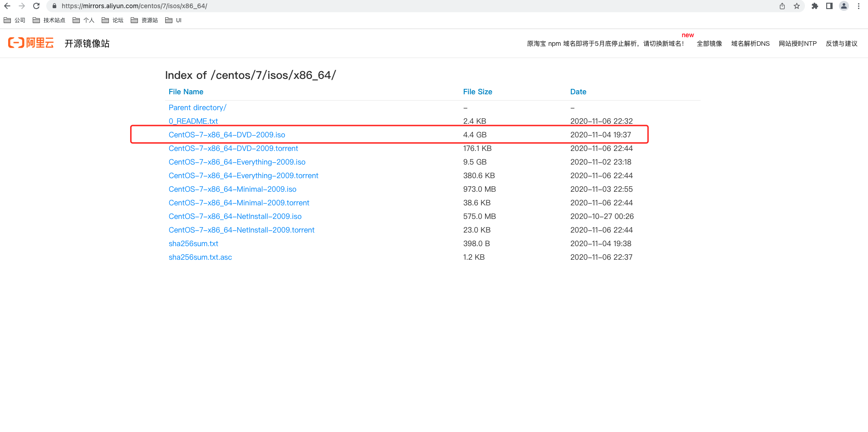Image resolution: width=868 pixels, height=432 pixels.
Task: Download CentOS-7-x86_64-Everything-2009.iso
Action: pyautogui.click(x=237, y=162)
